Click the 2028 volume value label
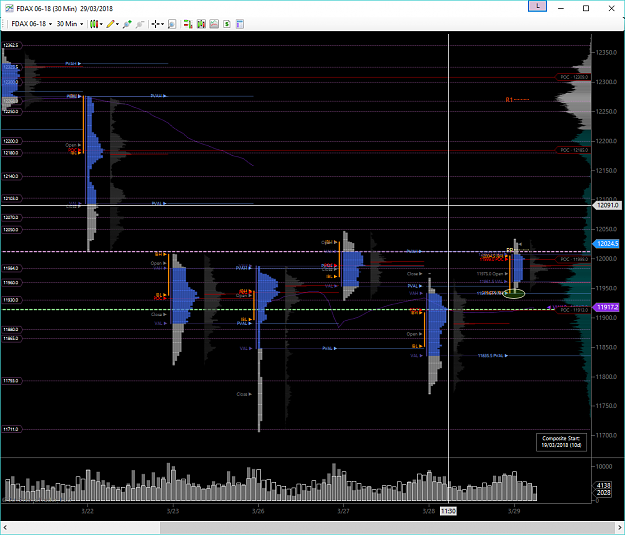The image size is (625, 535). point(603,493)
